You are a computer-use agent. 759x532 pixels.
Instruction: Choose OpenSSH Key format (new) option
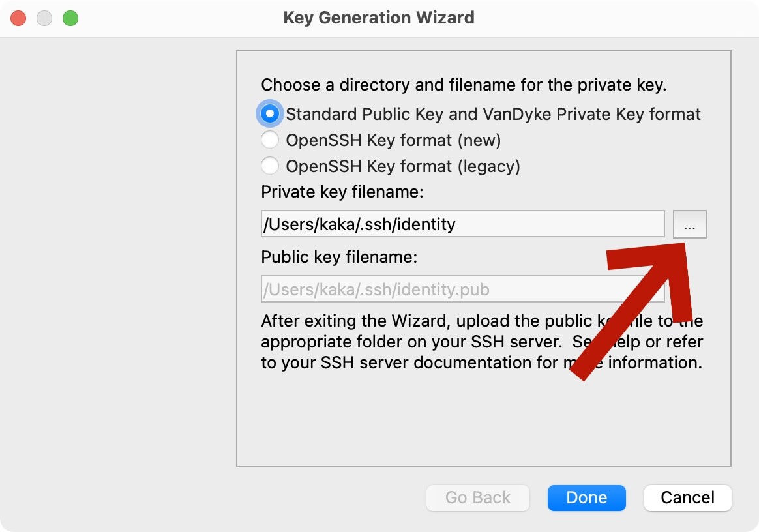click(x=270, y=140)
